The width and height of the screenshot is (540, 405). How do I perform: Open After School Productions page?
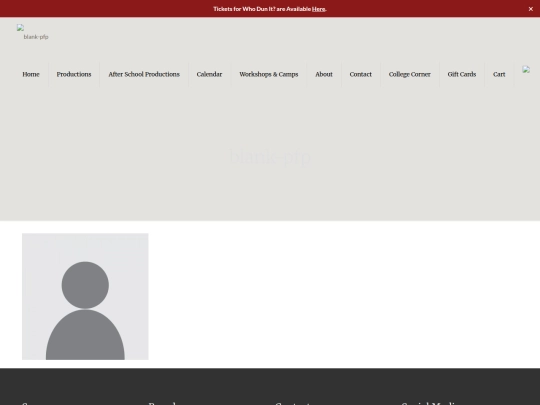click(x=144, y=74)
